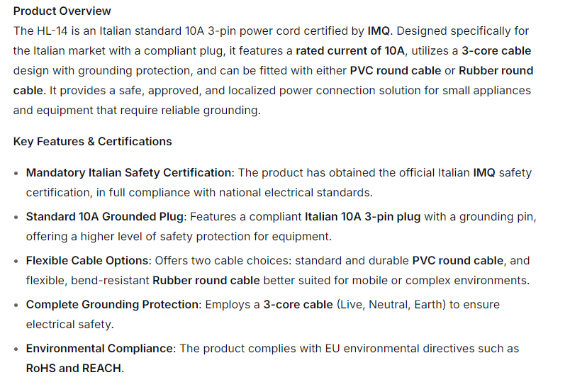
Task: Click the Key Features & Certifications heading
Action: (92, 141)
